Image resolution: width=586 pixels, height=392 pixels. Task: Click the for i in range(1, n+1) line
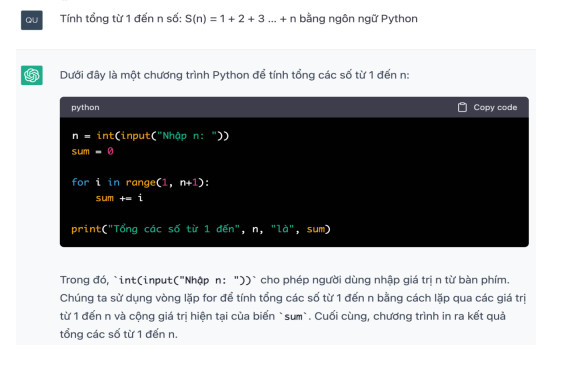[140, 182]
